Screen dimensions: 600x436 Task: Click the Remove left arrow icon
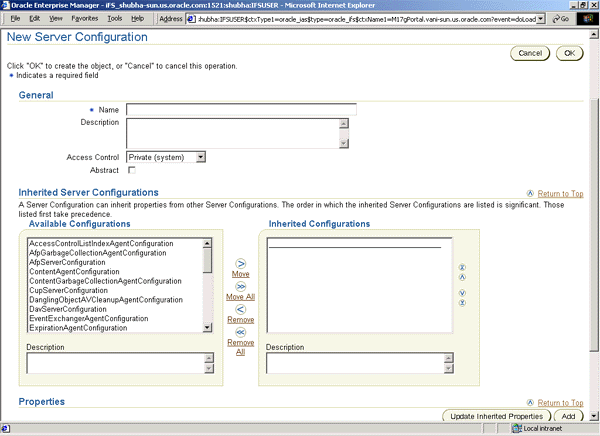[241, 309]
